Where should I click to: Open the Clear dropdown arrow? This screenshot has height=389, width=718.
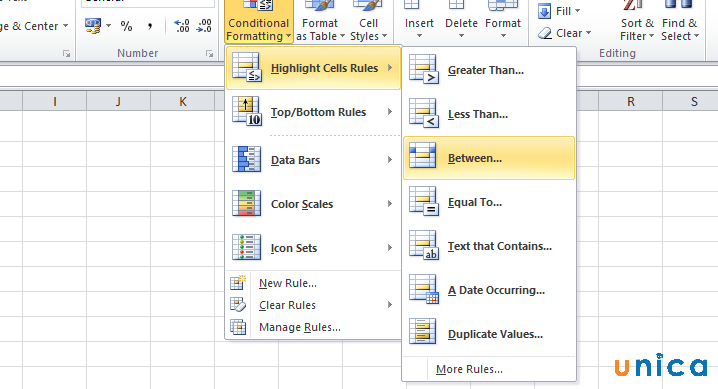point(588,33)
